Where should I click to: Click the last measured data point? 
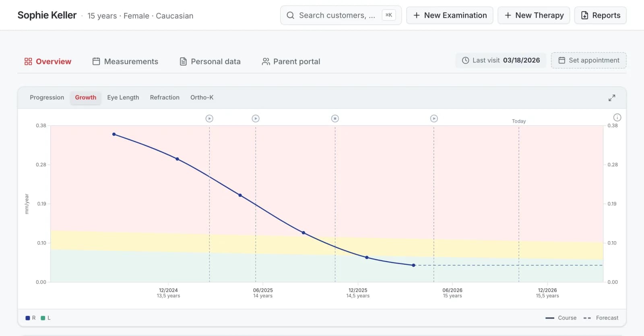click(413, 265)
